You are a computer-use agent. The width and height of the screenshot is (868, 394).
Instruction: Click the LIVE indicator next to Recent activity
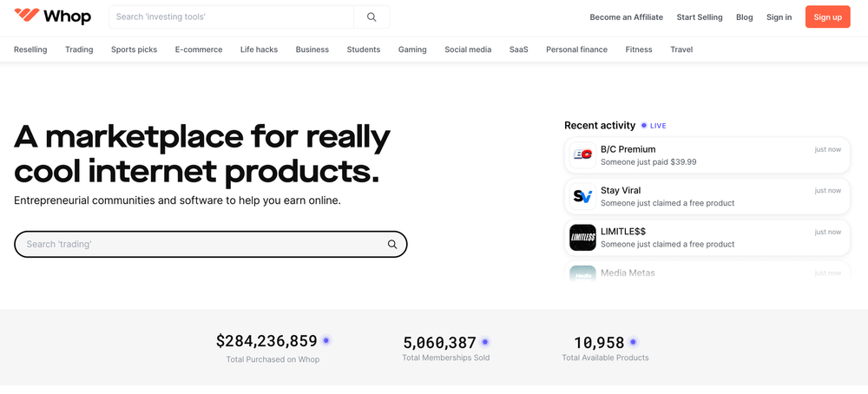(653, 126)
